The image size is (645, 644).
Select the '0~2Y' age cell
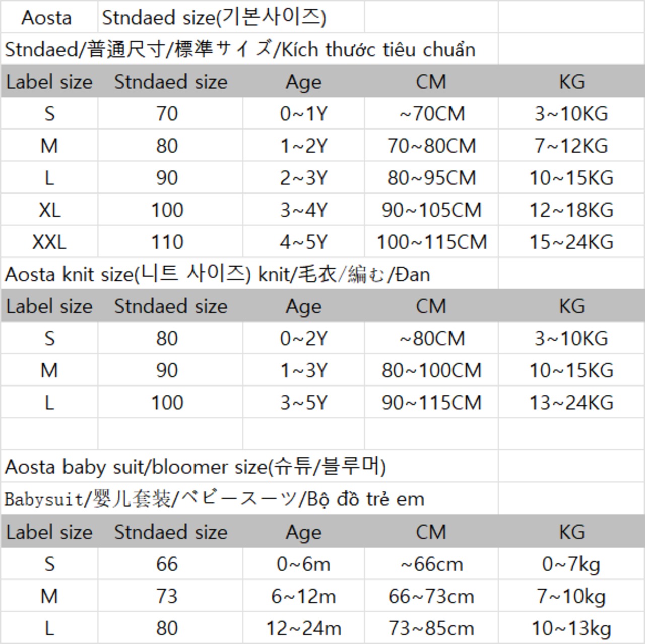(303, 339)
